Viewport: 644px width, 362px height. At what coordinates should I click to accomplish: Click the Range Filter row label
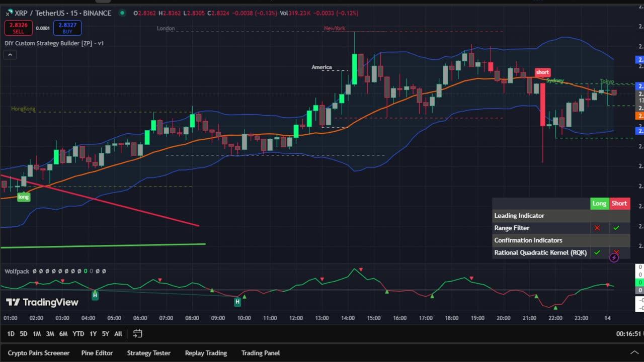pyautogui.click(x=512, y=228)
